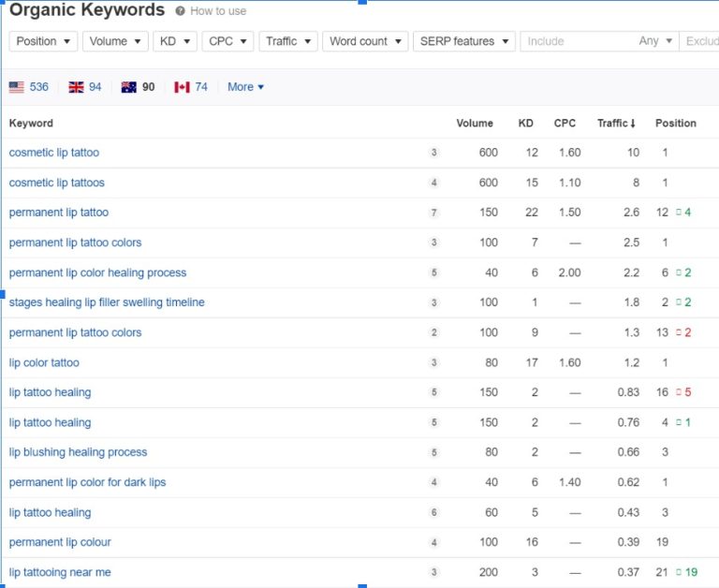
Task: Open the Any match dropdown
Action: (655, 41)
